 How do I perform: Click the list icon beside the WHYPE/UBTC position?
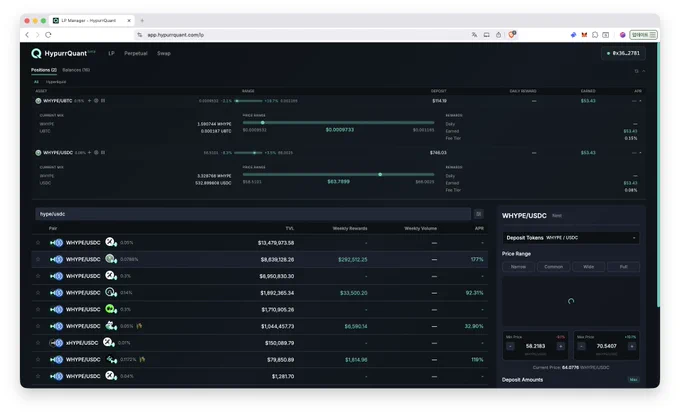point(103,101)
